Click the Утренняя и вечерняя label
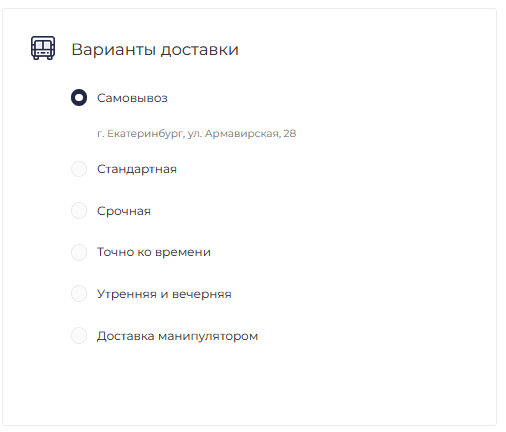The image size is (506, 432). pos(164,294)
